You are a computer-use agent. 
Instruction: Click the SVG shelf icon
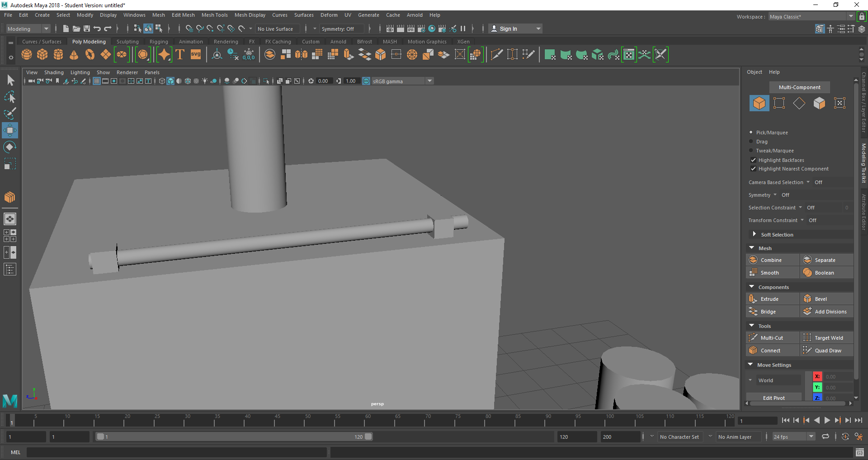coord(196,55)
